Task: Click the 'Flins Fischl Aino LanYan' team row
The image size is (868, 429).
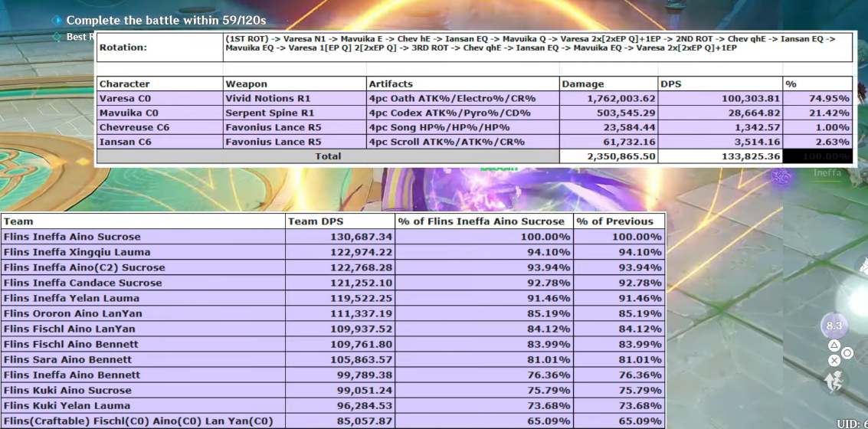Action: pos(332,329)
